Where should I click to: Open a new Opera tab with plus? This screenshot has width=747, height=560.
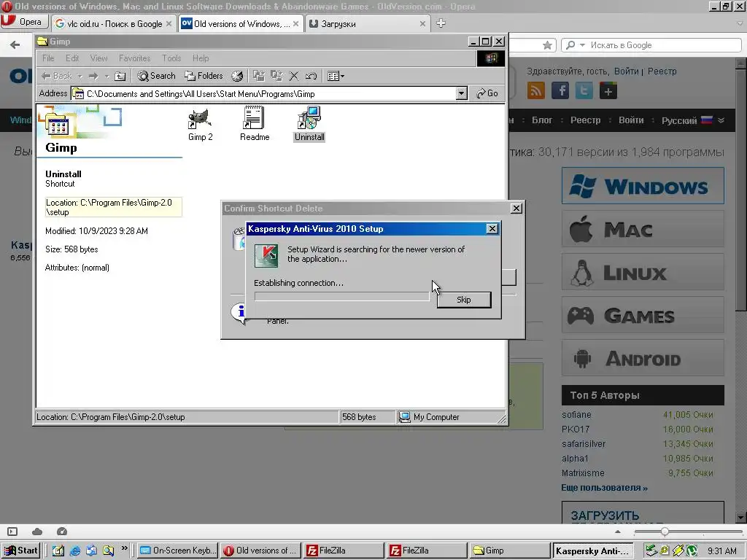pyautogui.click(x=441, y=23)
